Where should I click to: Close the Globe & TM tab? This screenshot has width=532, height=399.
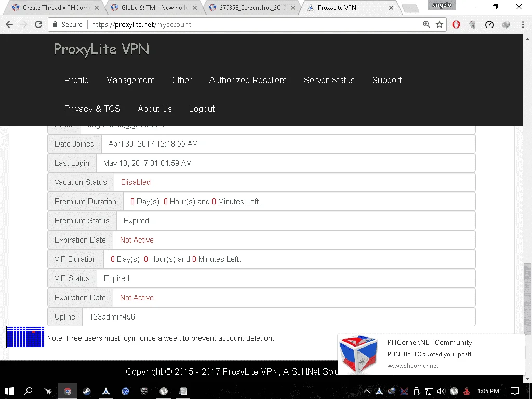[x=195, y=7]
